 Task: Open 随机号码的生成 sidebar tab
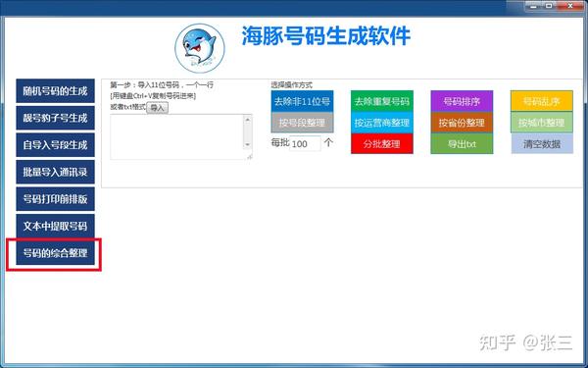coord(55,91)
